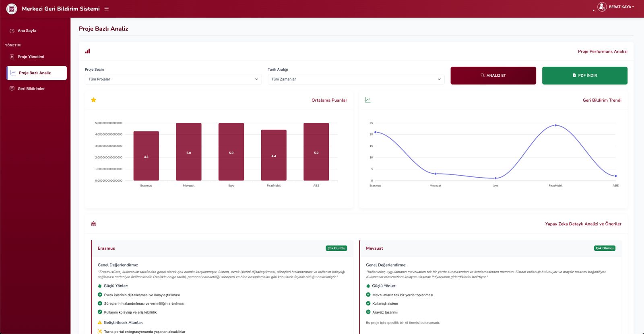Click the Ibys data point on trend line
This screenshot has height=334, width=644.
(x=495, y=178)
